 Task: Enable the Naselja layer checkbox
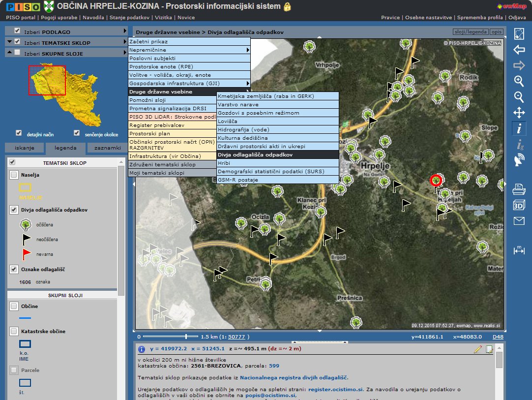14,175
